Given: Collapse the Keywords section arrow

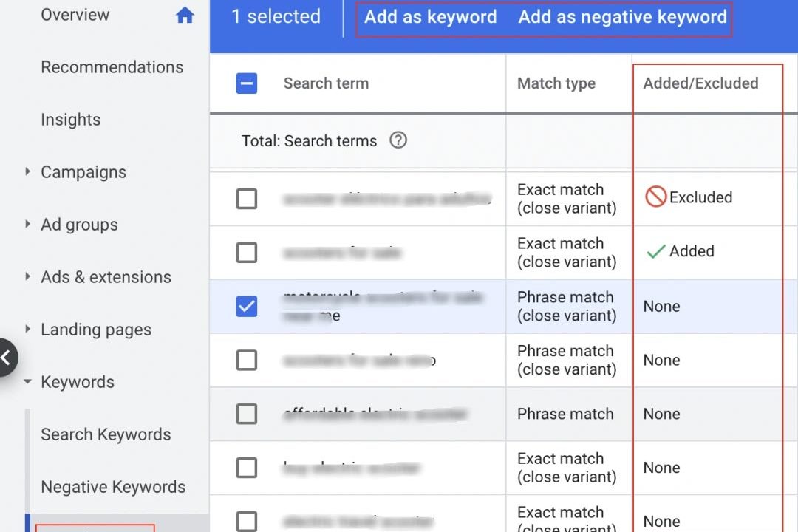Looking at the screenshot, I should [27, 382].
